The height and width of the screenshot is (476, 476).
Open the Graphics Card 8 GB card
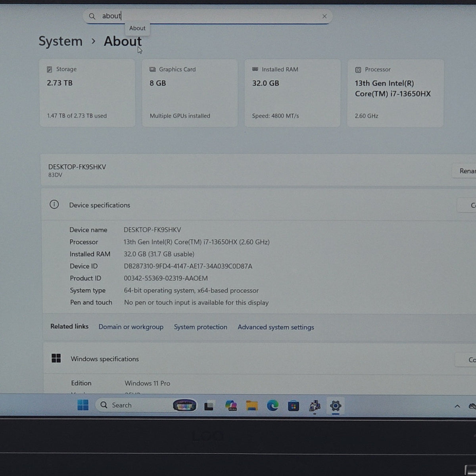(x=190, y=93)
